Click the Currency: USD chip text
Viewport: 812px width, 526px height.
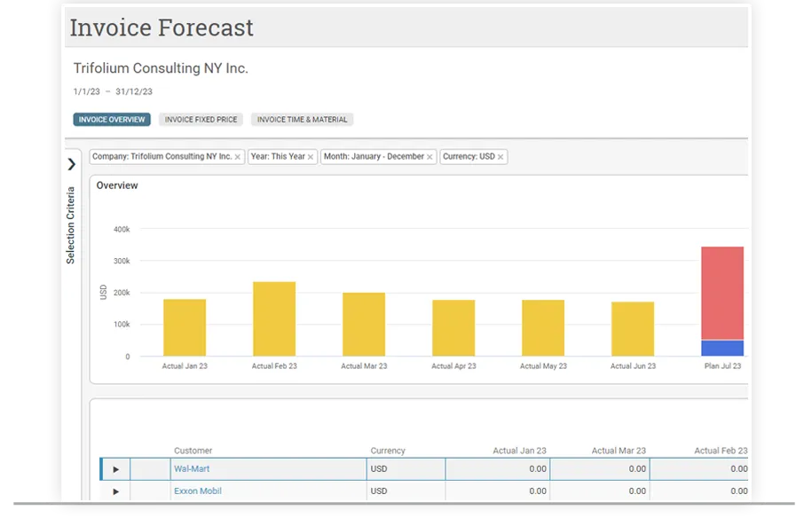click(469, 156)
